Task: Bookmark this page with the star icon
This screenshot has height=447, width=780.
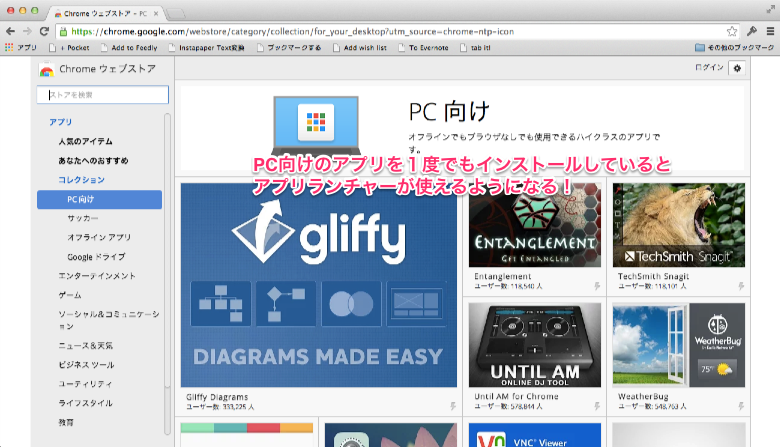Action: coord(732,31)
